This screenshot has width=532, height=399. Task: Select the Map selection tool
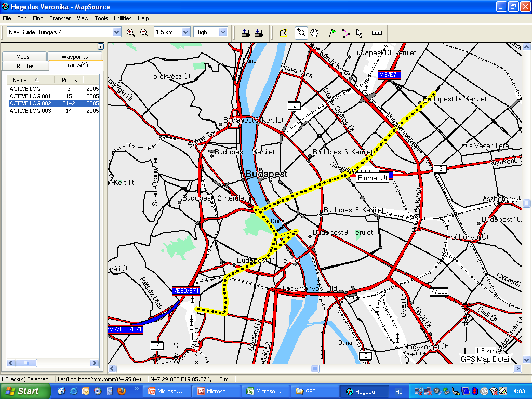[x=283, y=33]
